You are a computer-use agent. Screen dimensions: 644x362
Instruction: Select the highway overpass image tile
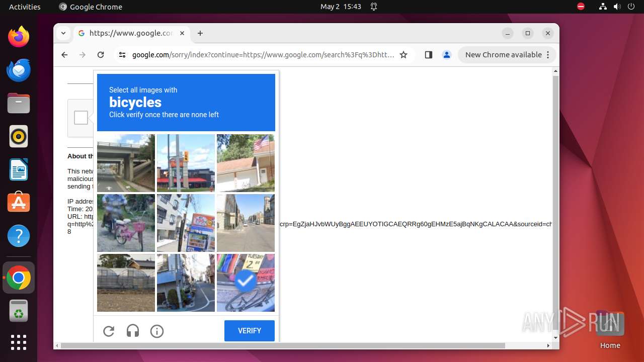click(126, 163)
